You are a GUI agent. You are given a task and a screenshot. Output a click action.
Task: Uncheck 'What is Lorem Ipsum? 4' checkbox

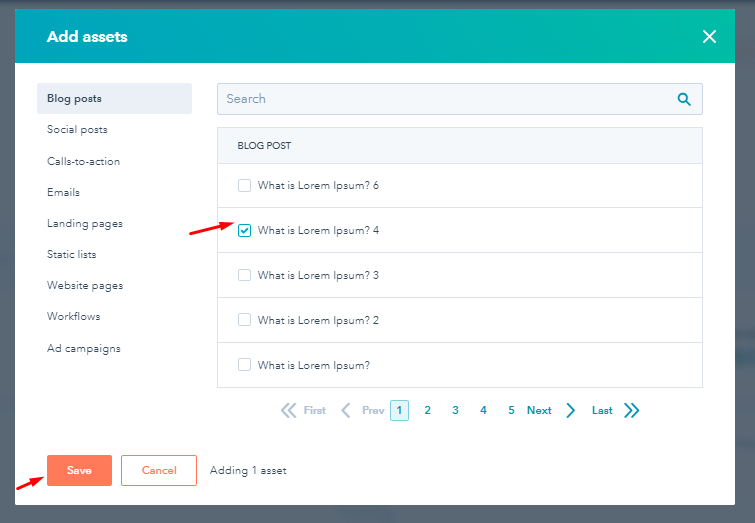tap(244, 230)
